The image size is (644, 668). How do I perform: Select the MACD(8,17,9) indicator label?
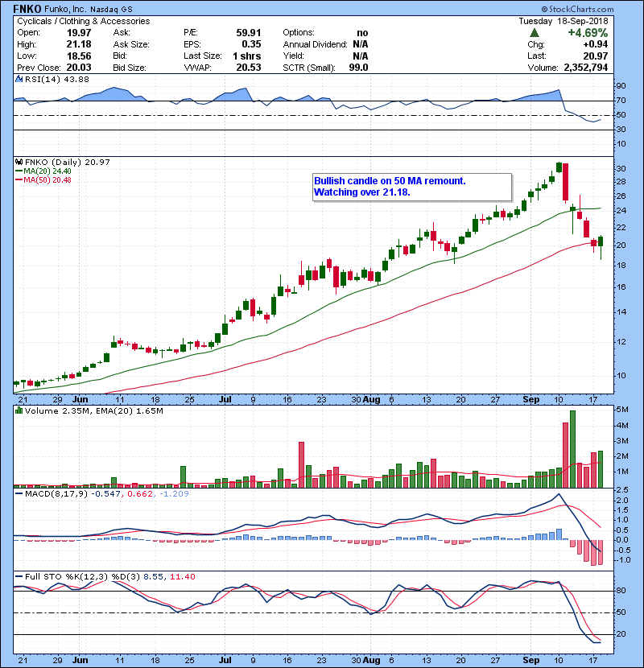tap(56, 494)
